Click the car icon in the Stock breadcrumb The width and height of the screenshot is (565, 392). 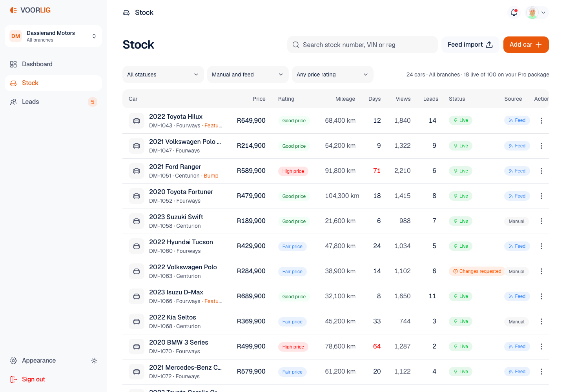[x=126, y=13]
